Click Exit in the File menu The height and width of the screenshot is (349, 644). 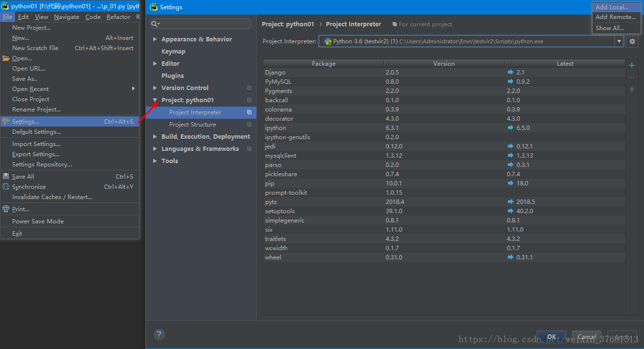(70, 234)
